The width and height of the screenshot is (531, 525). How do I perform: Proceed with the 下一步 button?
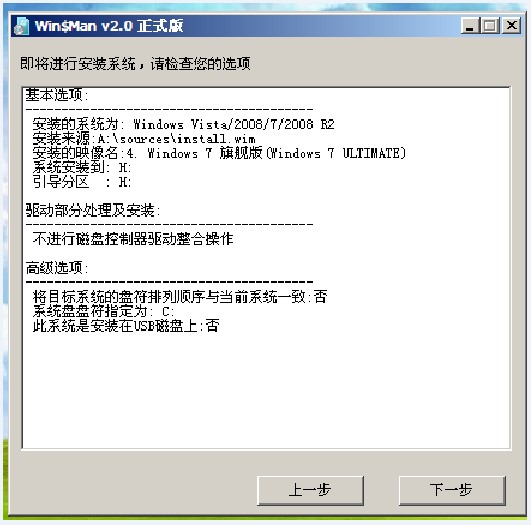click(452, 490)
